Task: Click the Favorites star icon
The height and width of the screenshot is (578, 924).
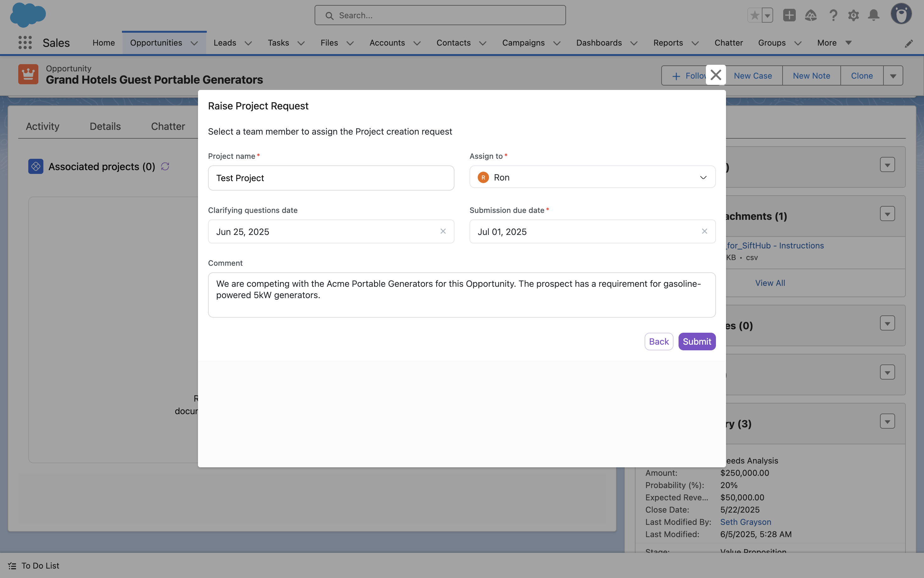Action: click(754, 15)
